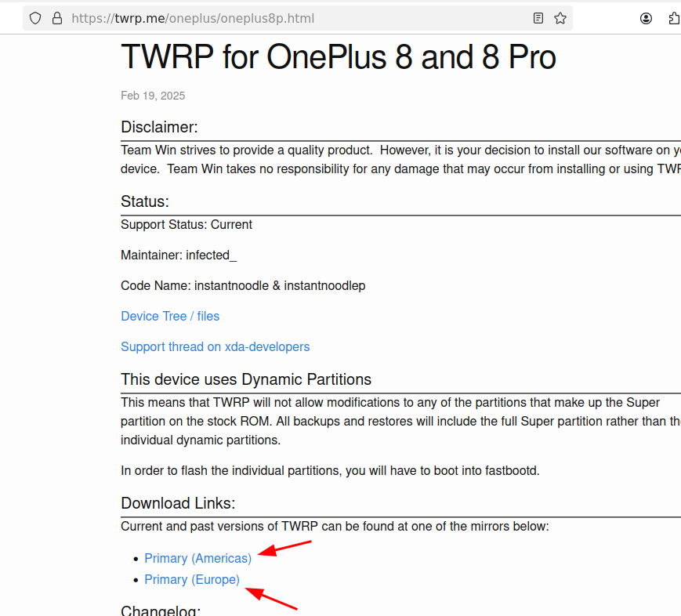Select Code Name: instantnoodle line
The width and height of the screenshot is (681, 616).
click(x=243, y=286)
